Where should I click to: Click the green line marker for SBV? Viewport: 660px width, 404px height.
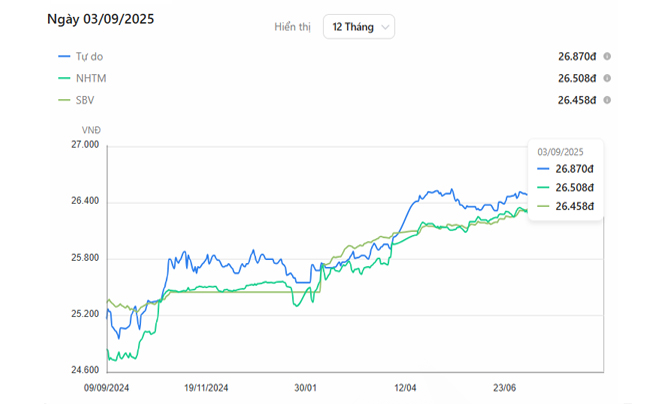click(x=65, y=100)
